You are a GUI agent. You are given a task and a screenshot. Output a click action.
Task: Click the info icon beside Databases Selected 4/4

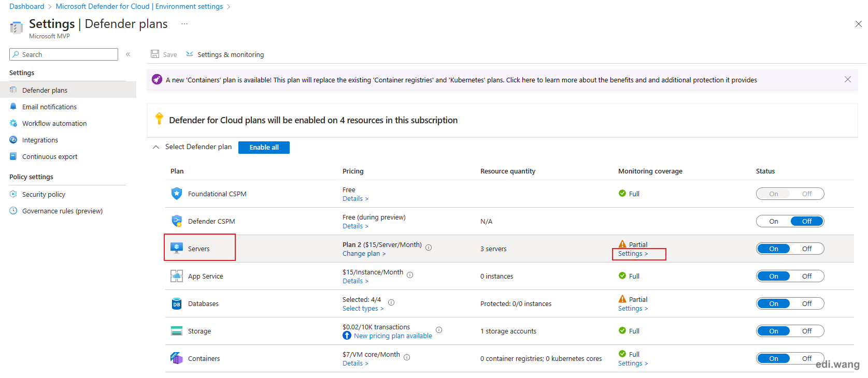coord(391,302)
